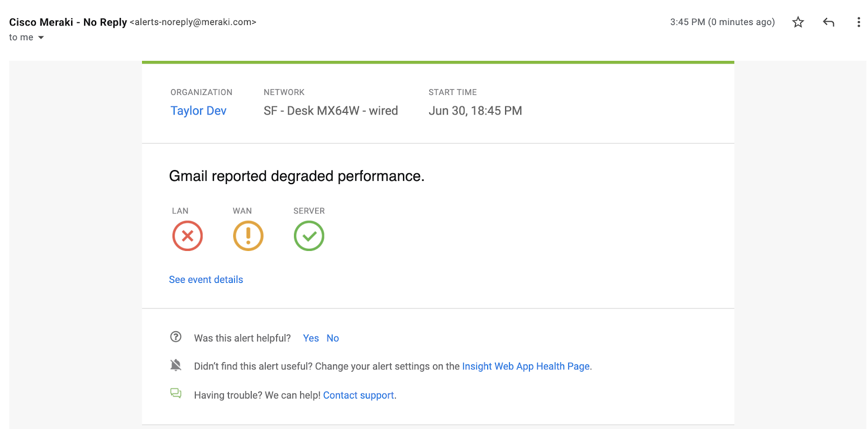Open the Taylor Dev organization link
This screenshot has height=429, width=868.
[x=198, y=111]
